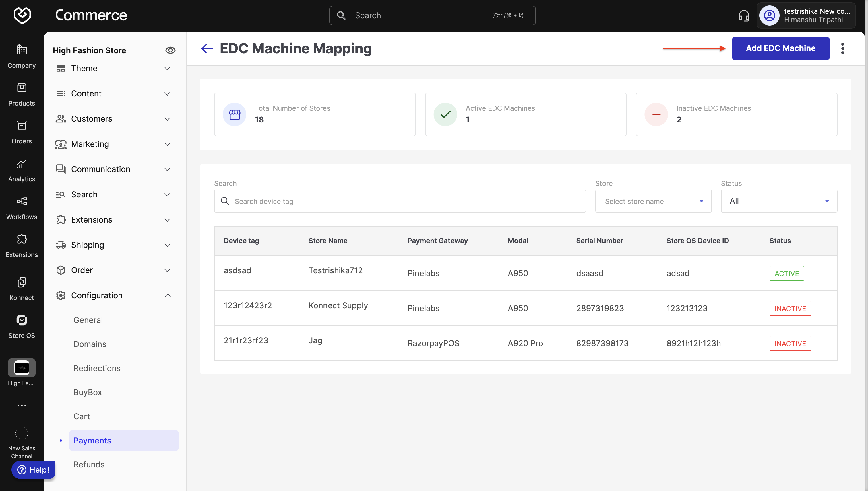Viewport: 868px width, 491px height.
Task: Open Workflows section
Action: [22, 208]
